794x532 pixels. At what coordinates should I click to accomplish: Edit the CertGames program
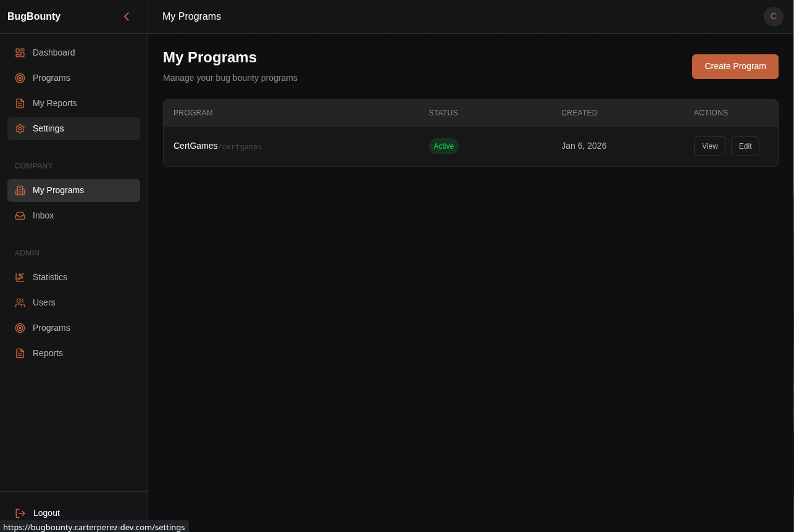tap(745, 146)
